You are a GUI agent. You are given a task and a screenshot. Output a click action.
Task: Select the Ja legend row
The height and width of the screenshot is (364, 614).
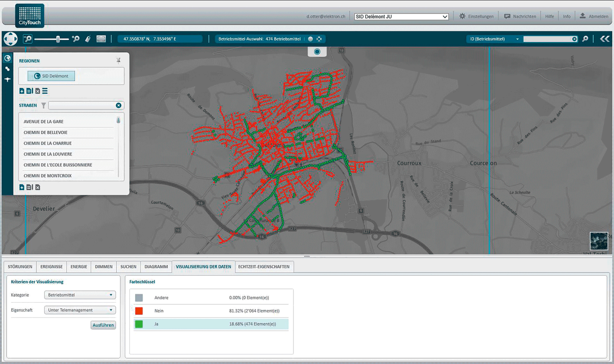(211, 324)
